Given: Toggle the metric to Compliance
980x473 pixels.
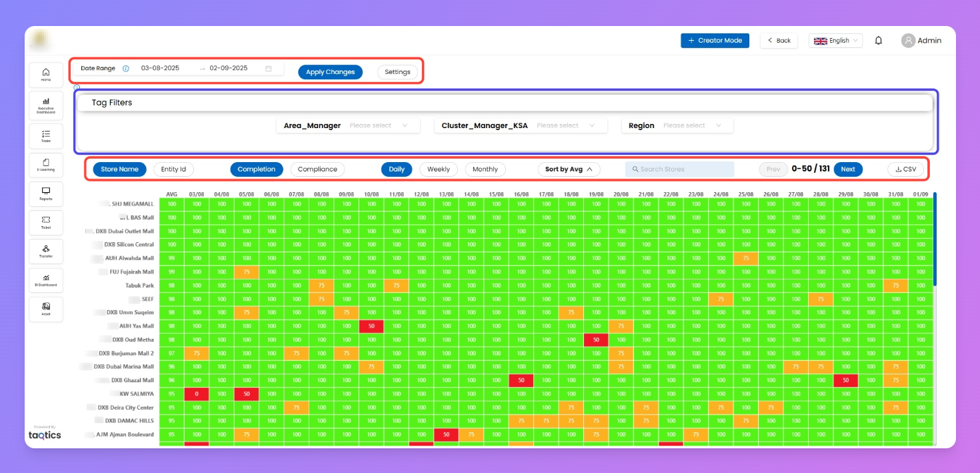Looking at the screenshot, I should (x=317, y=169).
